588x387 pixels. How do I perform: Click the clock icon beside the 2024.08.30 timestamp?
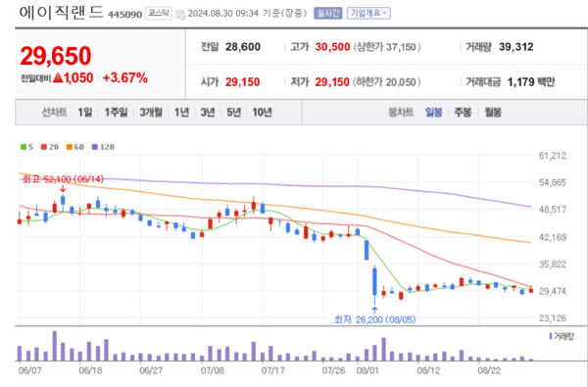tap(180, 15)
